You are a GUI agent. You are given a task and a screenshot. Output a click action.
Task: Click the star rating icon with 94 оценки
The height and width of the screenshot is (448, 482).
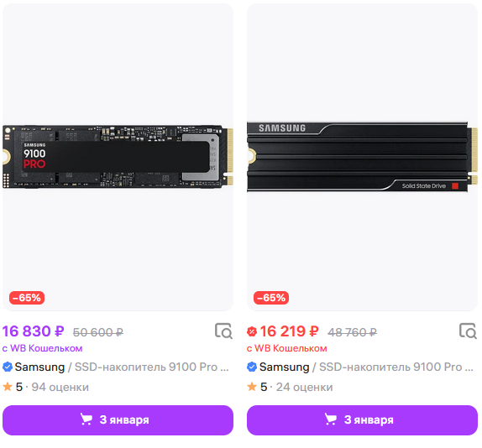click(8, 387)
